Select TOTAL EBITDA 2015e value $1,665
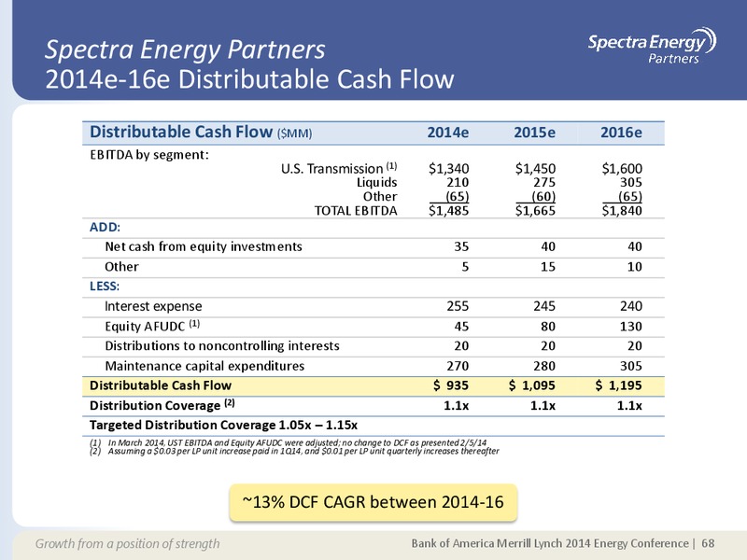The image size is (747, 560). pyautogui.click(x=535, y=211)
